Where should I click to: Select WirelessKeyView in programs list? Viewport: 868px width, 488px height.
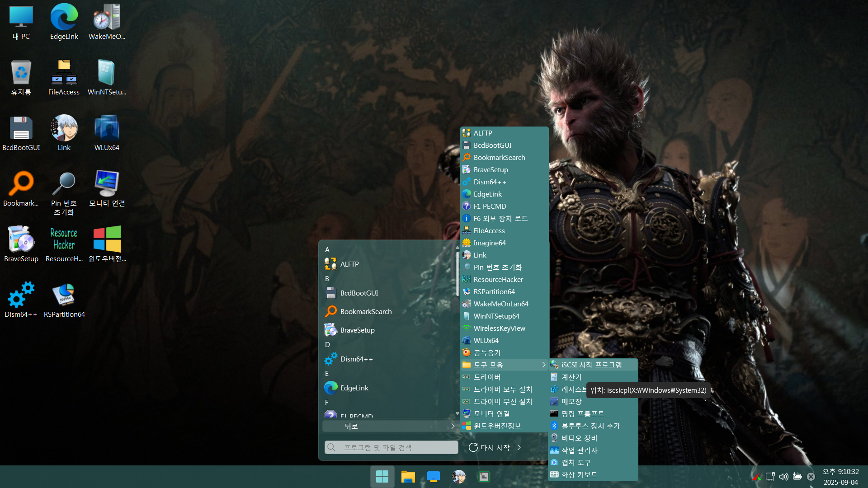pyautogui.click(x=499, y=328)
